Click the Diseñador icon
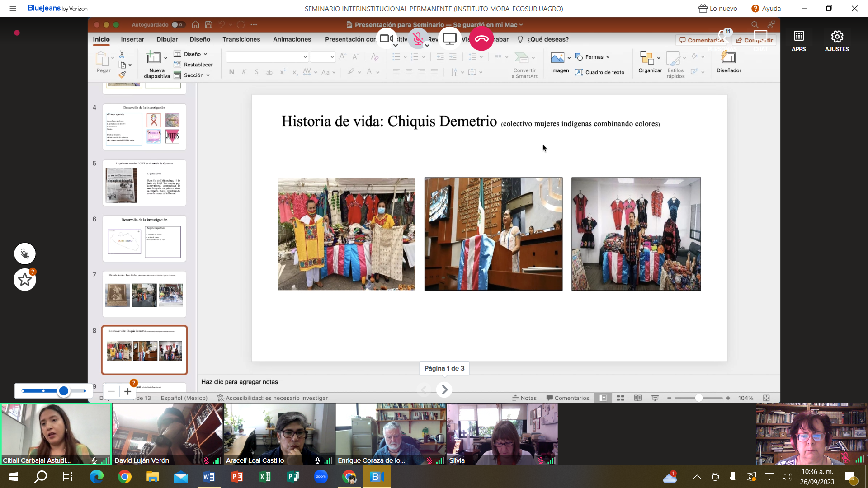 pos(729,62)
